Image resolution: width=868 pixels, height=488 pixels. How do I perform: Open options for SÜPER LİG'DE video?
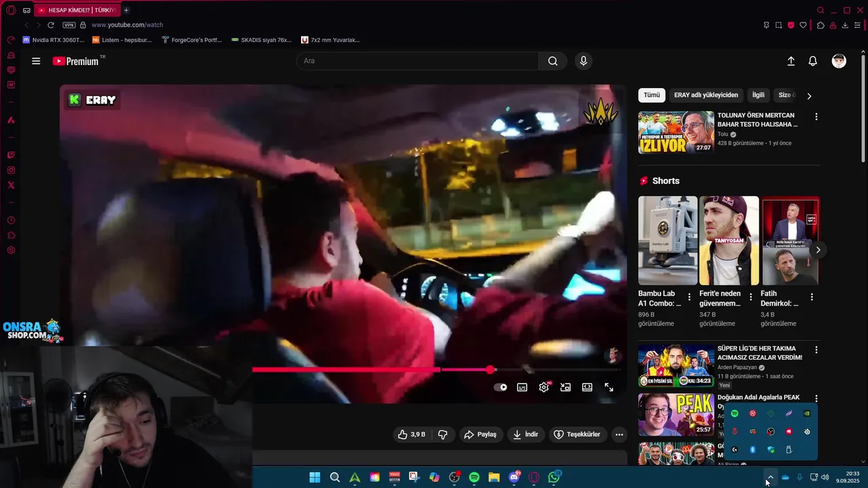(816, 350)
